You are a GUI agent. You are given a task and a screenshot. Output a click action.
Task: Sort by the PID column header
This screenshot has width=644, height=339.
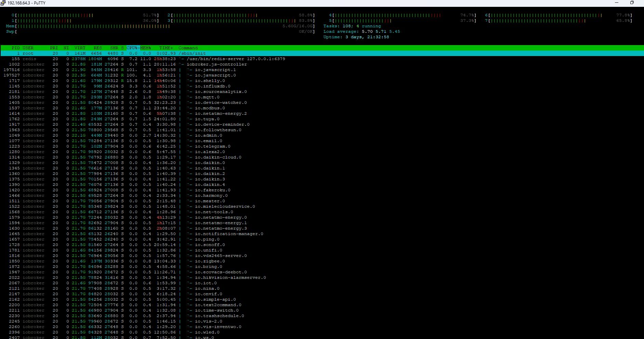[16, 48]
